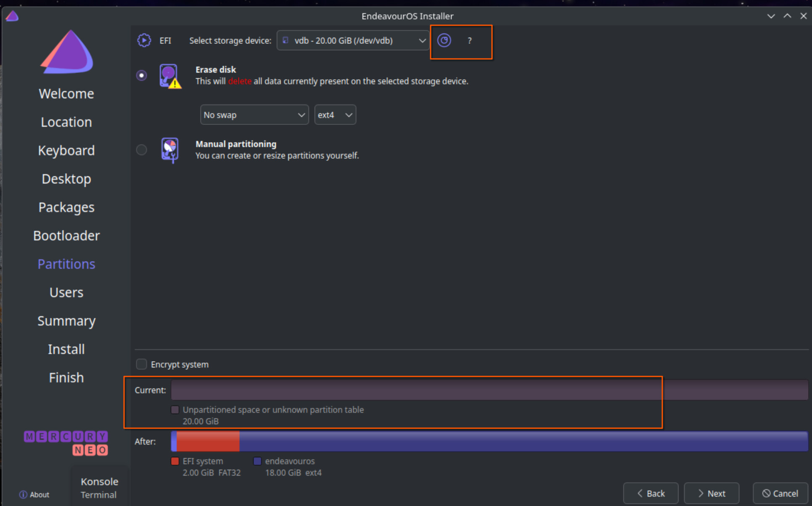Click the EndeavourOS logo in sidebar
The width and height of the screenshot is (812, 506).
66,52
